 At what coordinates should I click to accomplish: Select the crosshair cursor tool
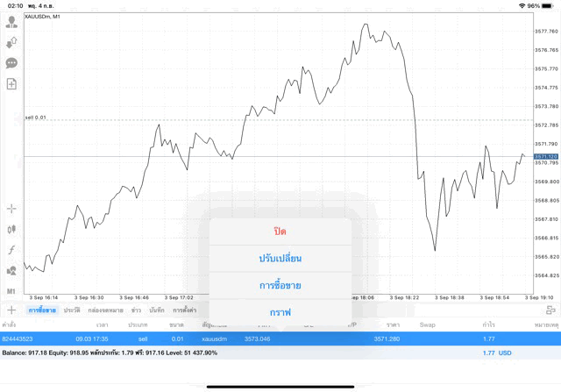[11, 209]
